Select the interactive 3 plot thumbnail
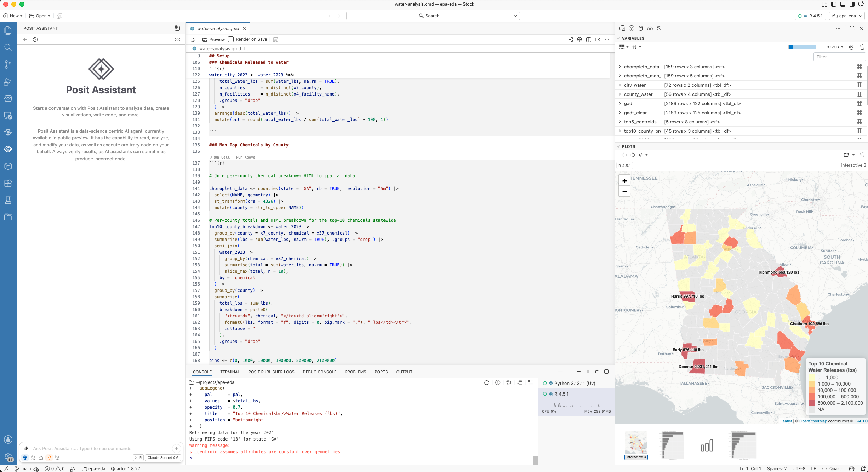The image size is (868, 472). (636, 445)
